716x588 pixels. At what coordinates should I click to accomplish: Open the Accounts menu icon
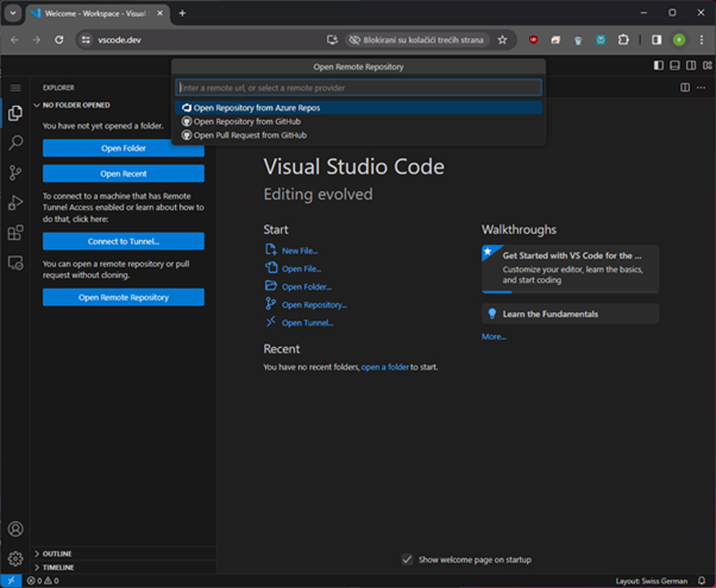click(15, 529)
